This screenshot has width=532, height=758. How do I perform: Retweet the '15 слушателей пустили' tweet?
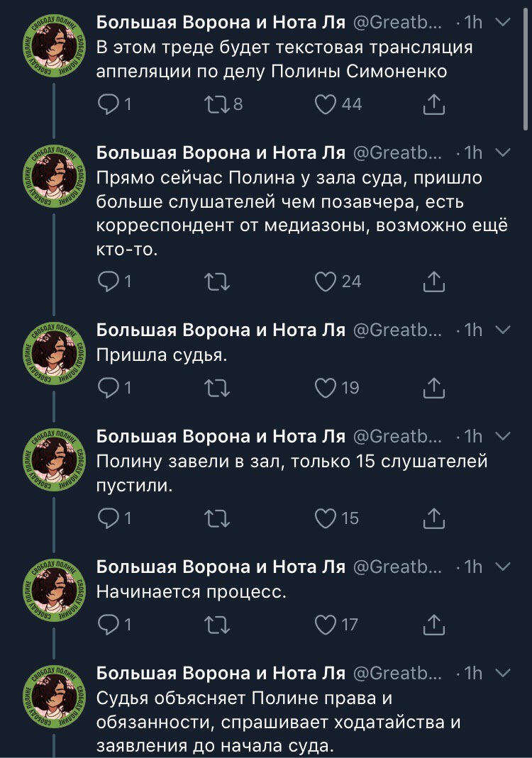coord(214,518)
